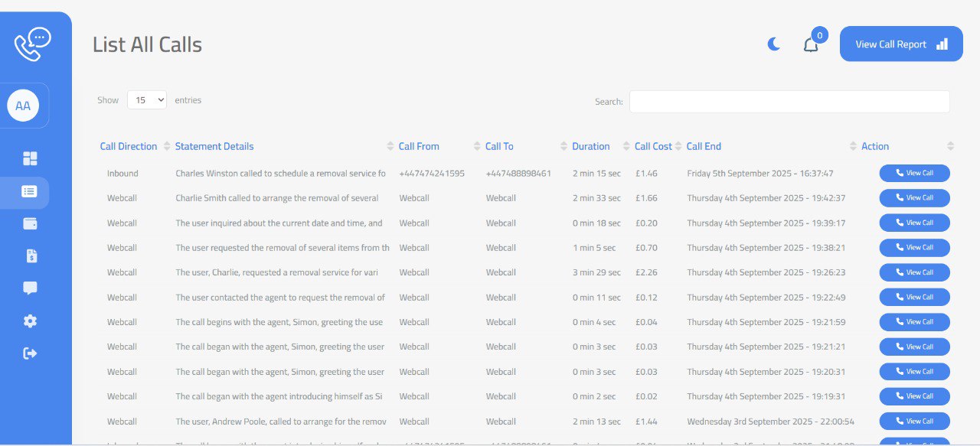Open the wallet billing icon in sidebar
Image resolution: width=980 pixels, height=446 pixels.
(x=30, y=223)
